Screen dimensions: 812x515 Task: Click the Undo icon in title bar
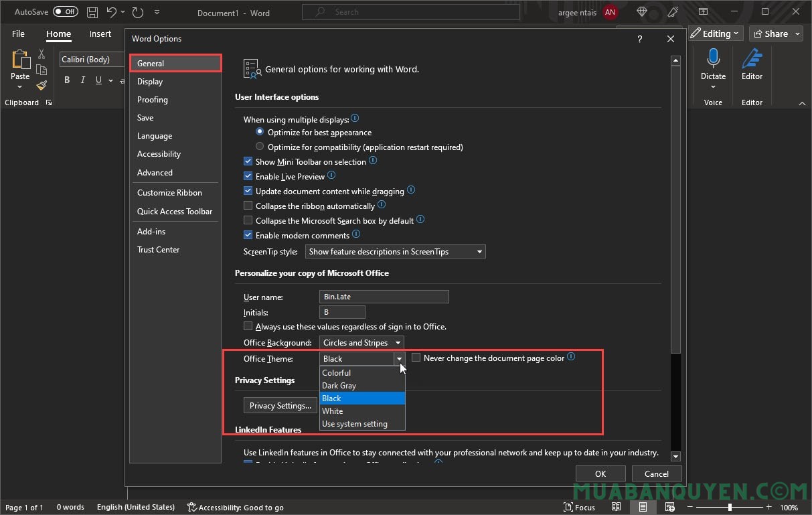[111, 12]
